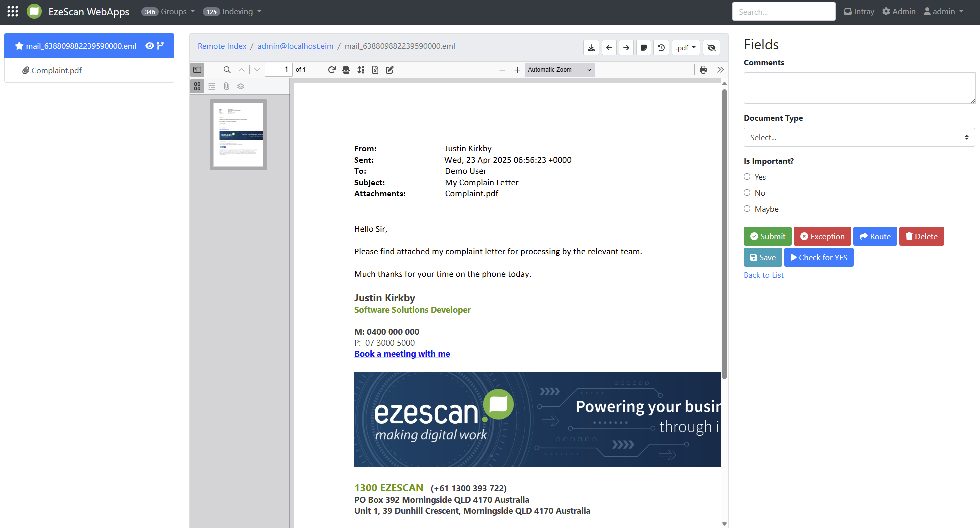The image size is (980, 528).
Task: Click the edit annotation pencil icon
Action: (390, 70)
